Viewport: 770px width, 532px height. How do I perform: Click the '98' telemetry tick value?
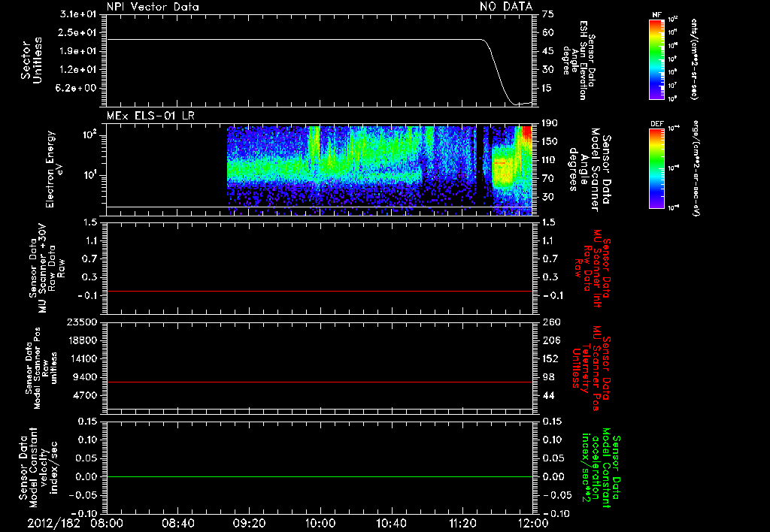click(548, 377)
